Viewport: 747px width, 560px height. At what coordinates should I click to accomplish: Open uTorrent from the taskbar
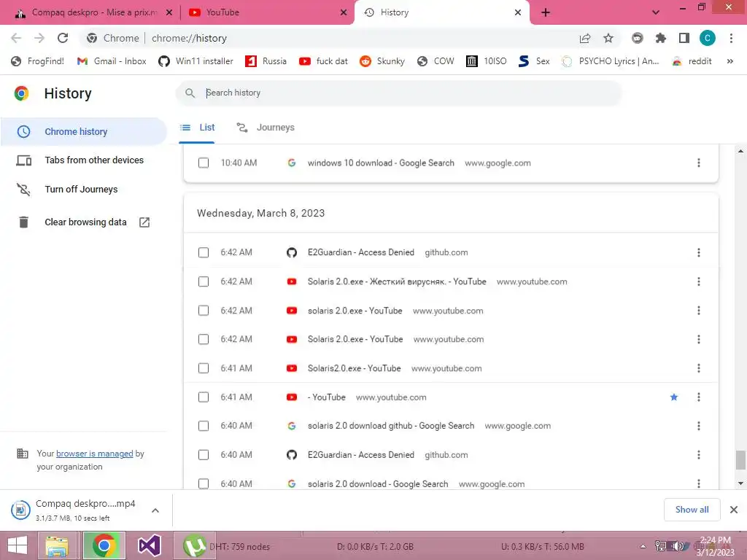[194, 545]
